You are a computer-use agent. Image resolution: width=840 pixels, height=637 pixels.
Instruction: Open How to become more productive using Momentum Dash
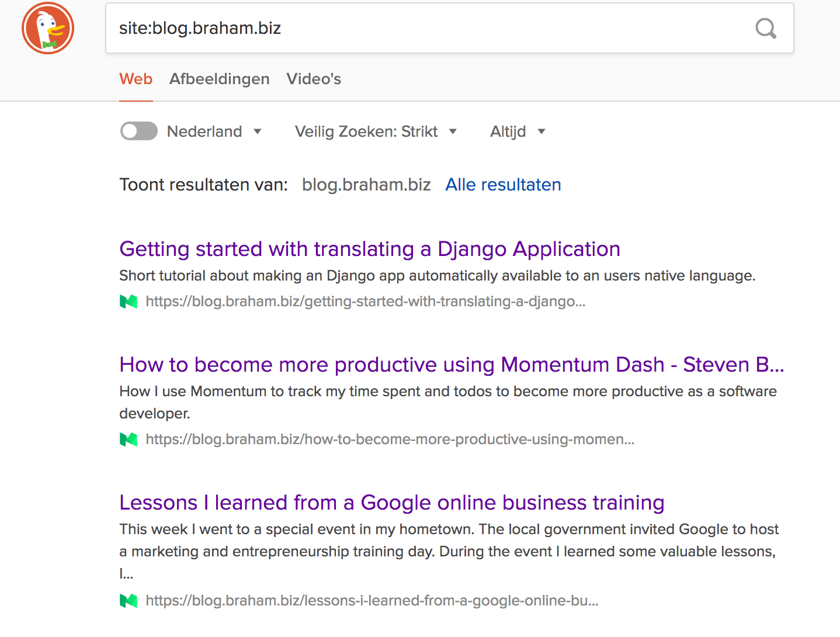click(x=452, y=365)
